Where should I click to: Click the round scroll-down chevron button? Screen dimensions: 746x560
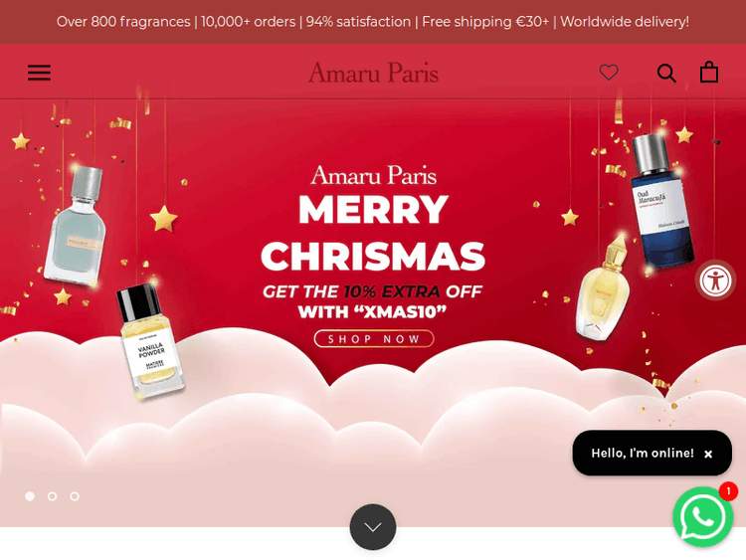click(373, 527)
